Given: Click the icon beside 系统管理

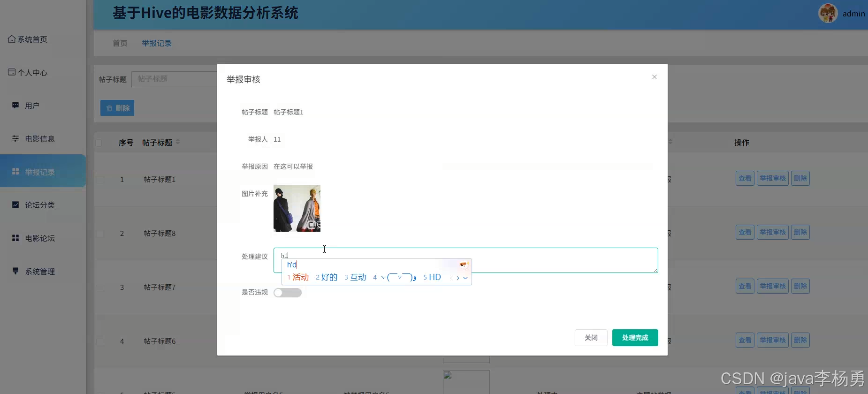Looking at the screenshot, I should (x=15, y=271).
